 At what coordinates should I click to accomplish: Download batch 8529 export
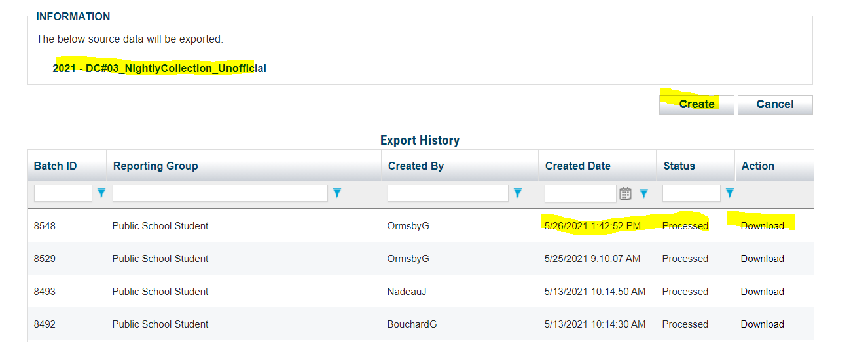pos(762,259)
